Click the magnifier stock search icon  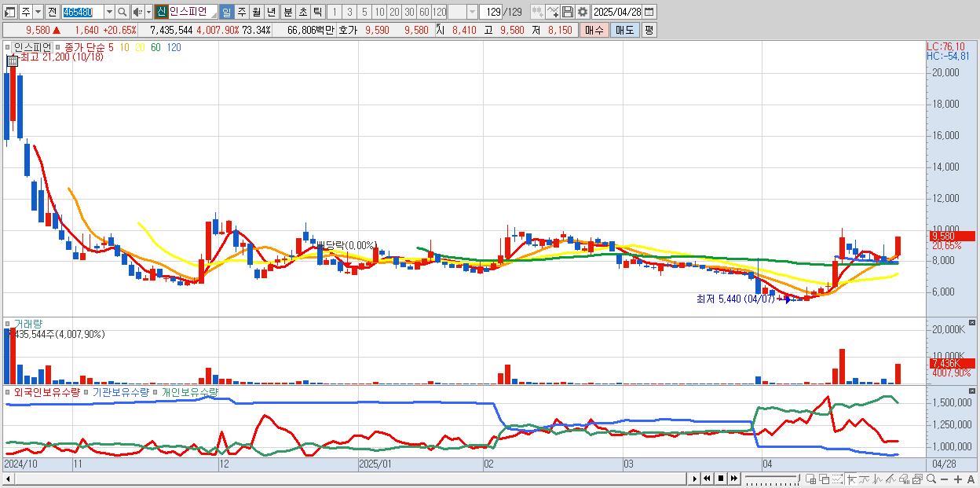pyautogui.click(x=122, y=12)
